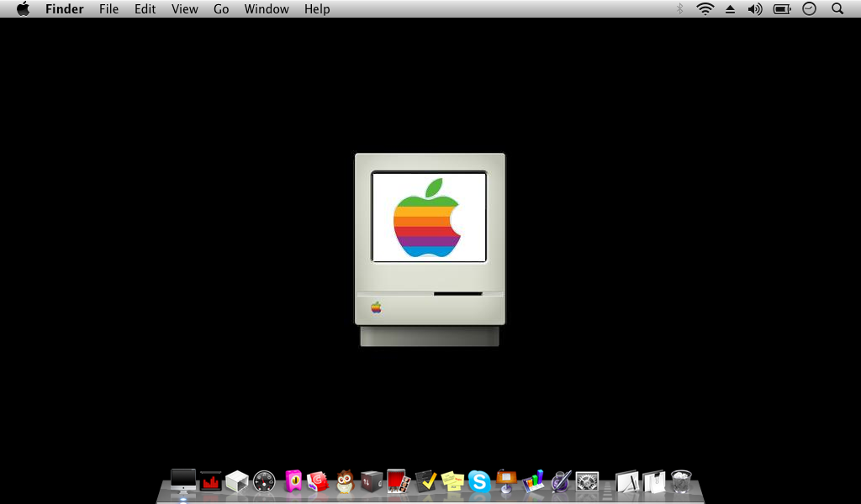
Task: Click the classic Macintosh desktop image
Action: point(430,249)
